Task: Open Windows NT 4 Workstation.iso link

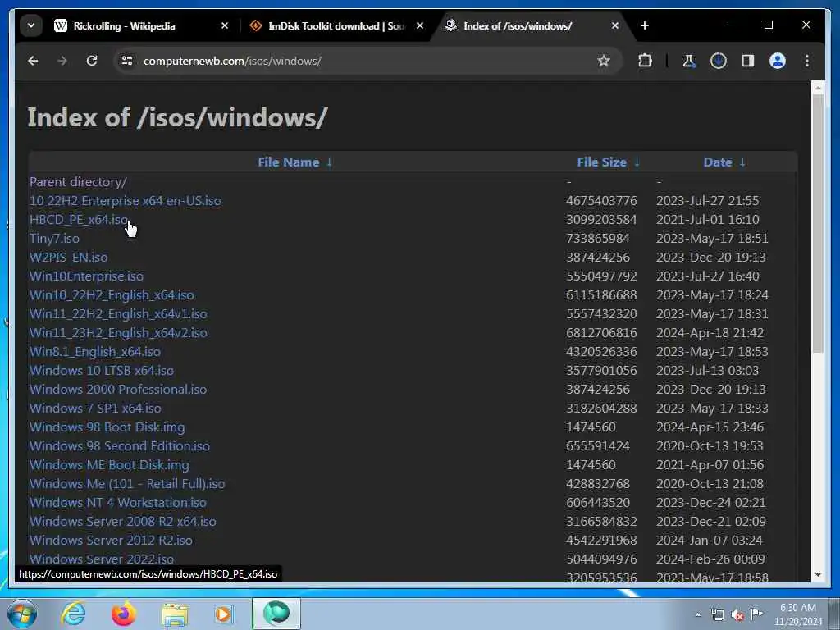Action: [118, 503]
